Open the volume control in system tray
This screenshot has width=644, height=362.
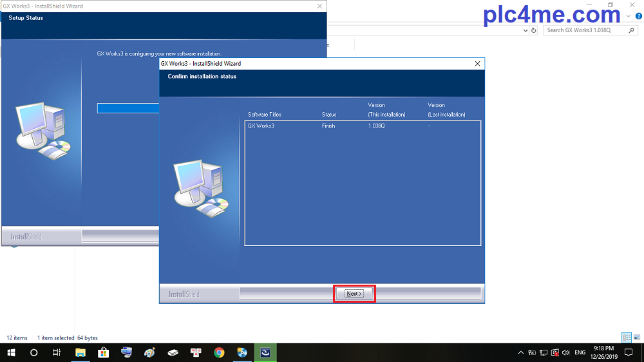565,352
